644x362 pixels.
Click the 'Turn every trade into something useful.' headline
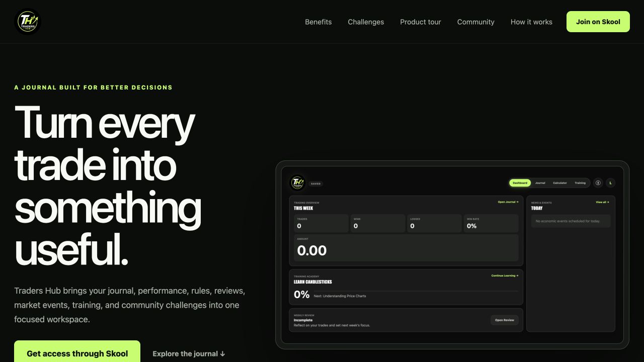coord(108,186)
